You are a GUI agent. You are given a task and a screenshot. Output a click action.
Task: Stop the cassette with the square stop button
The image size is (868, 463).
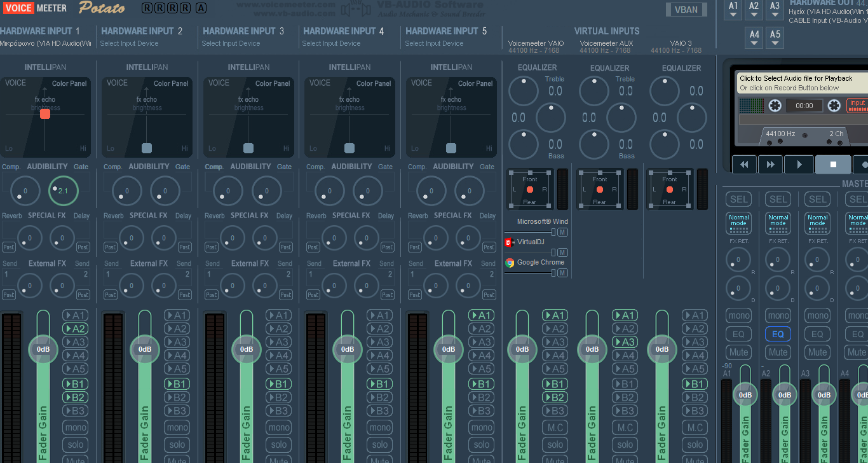(833, 165)
